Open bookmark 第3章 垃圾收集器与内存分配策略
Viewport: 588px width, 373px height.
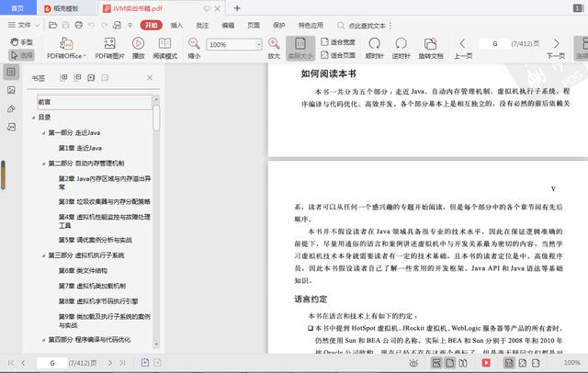pos(104,202)
